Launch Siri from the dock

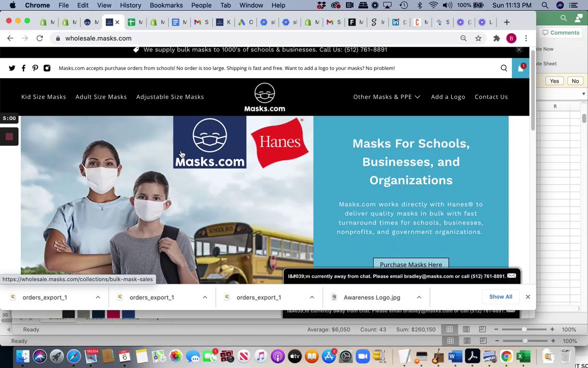[40, 356]
